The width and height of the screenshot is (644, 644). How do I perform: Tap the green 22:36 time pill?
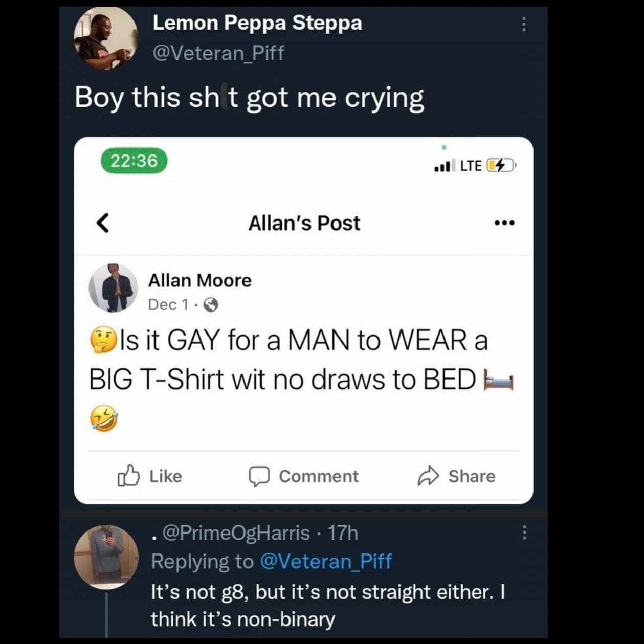coord(134,161)
